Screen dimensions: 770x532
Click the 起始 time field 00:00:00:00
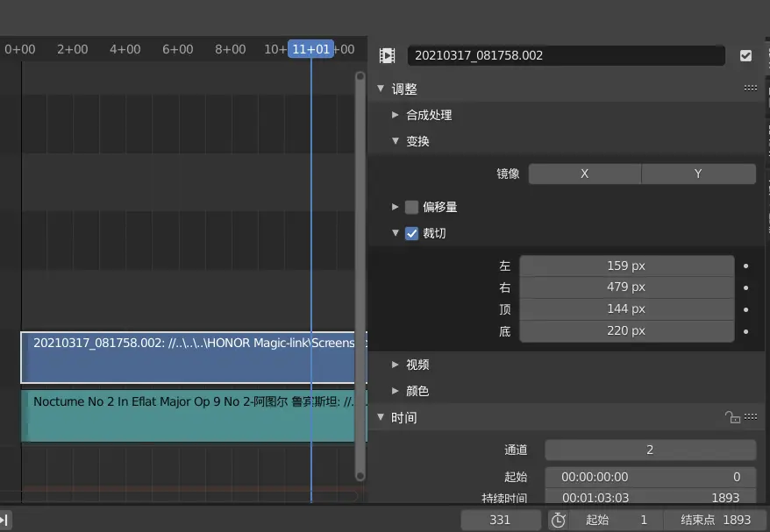tap(650, 477)
